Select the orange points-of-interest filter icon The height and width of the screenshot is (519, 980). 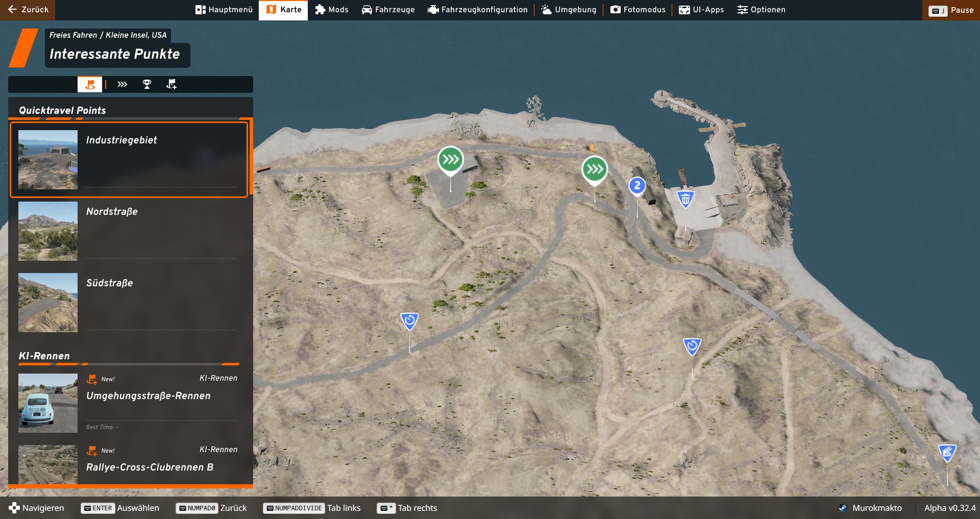[90, 84]
